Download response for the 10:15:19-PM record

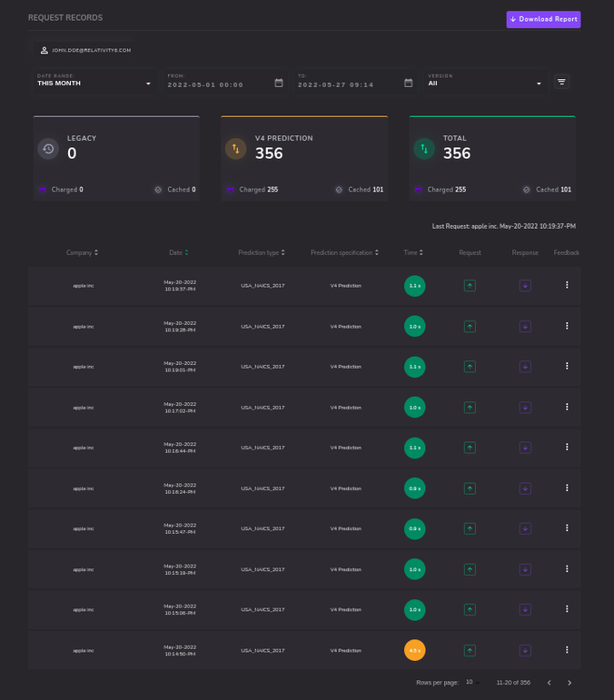(x=525, y=569)
